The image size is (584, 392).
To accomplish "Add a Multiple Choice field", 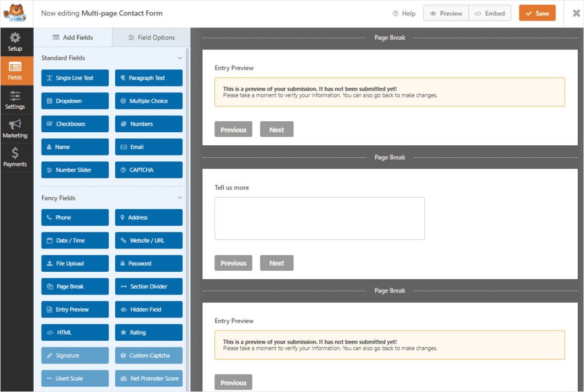I will tap(148, 101).
